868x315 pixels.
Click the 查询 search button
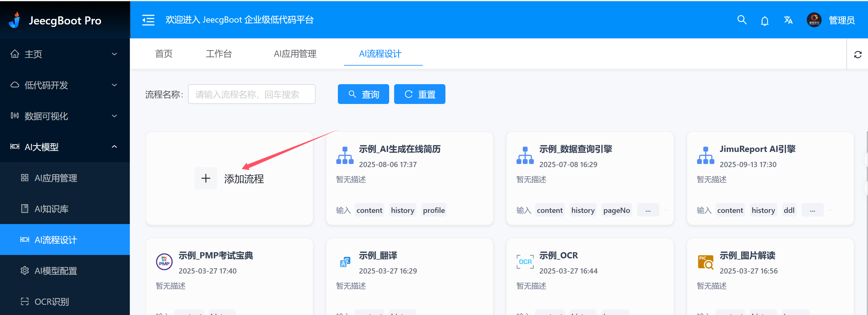[x=363, y=94]
